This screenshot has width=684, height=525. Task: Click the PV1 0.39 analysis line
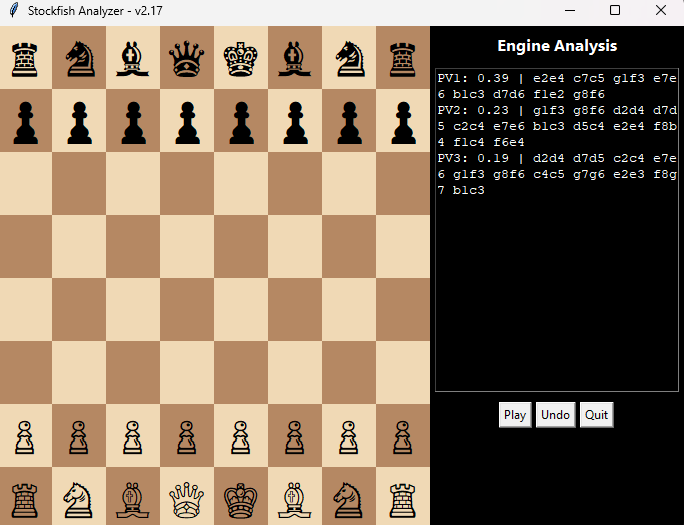557,86
